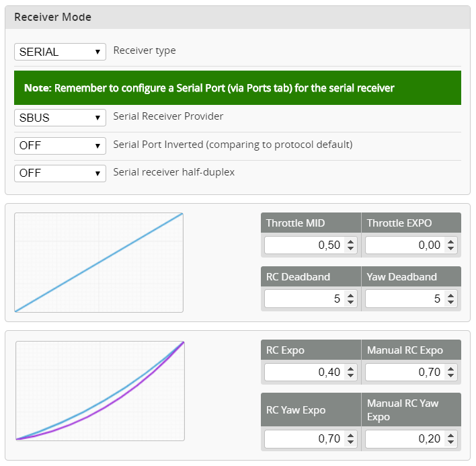Expand the Serial Receiver Provider dropdown
476x466 pixels.
click(60, 118)
